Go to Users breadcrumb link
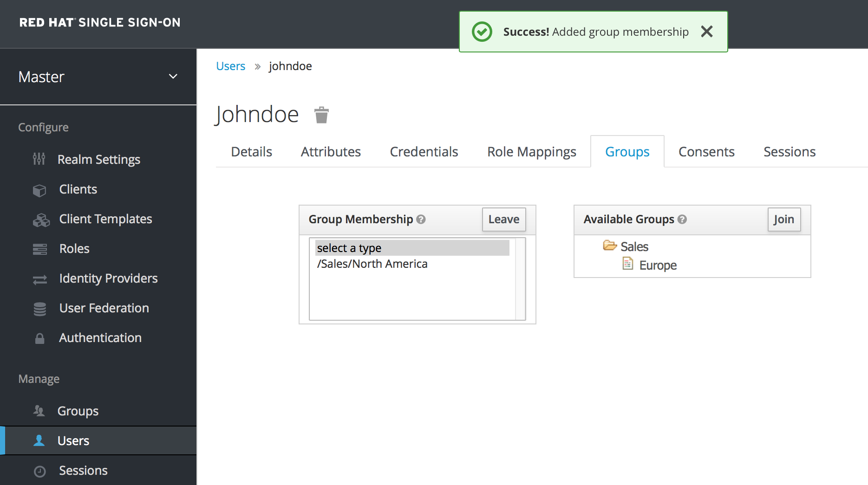This screenshot has height=485, width=868. (230, 66)
